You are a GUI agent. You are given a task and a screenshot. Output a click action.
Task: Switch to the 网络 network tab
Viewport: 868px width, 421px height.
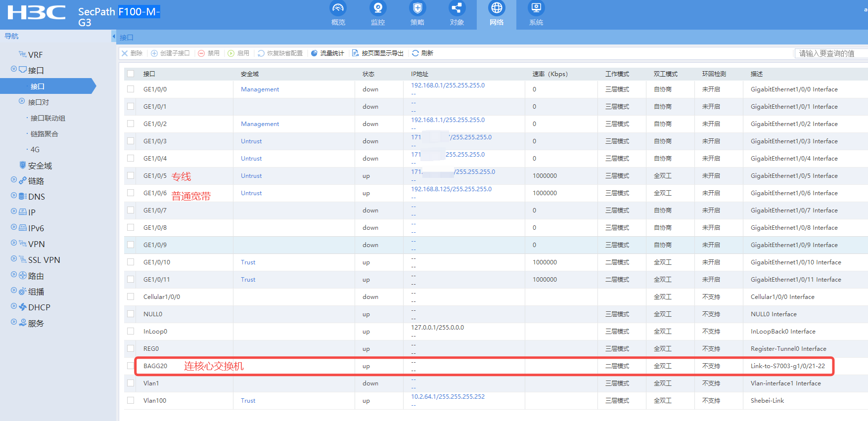point(496,14)
